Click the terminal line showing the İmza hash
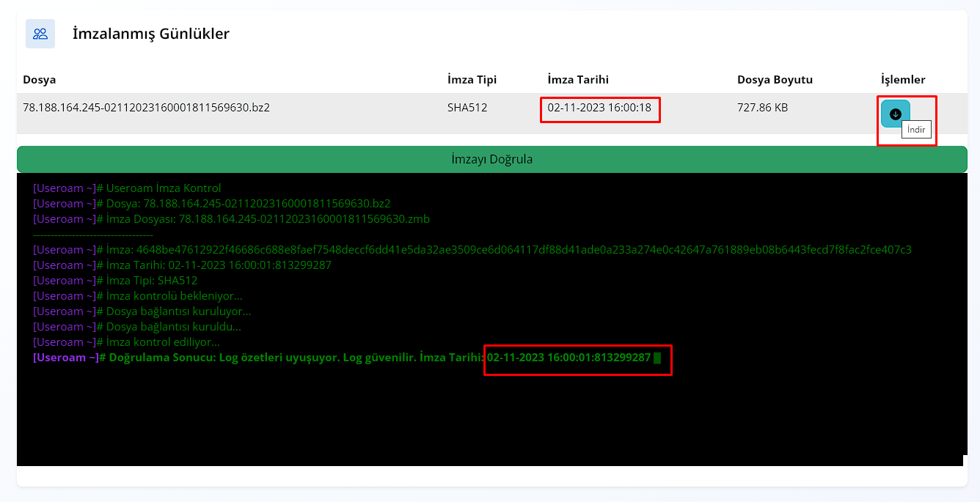This screenshot has width=980, height=502. coord(472,250)
